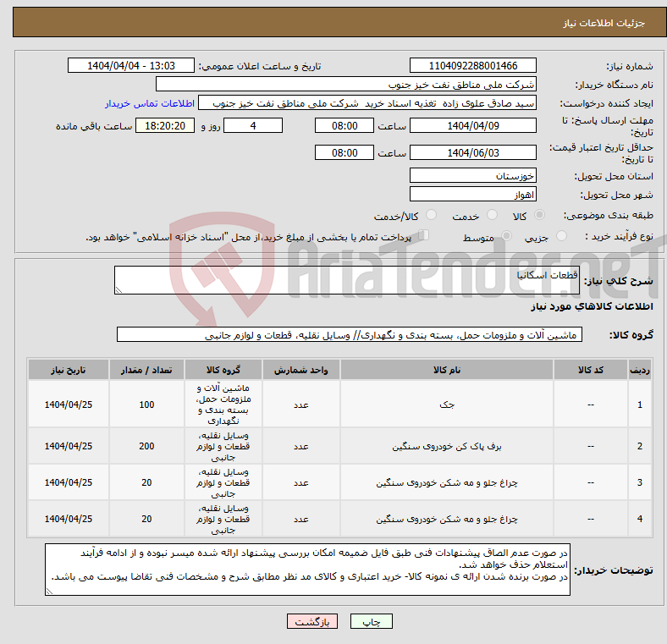Click the گروه کالا column header

point(223,370)
